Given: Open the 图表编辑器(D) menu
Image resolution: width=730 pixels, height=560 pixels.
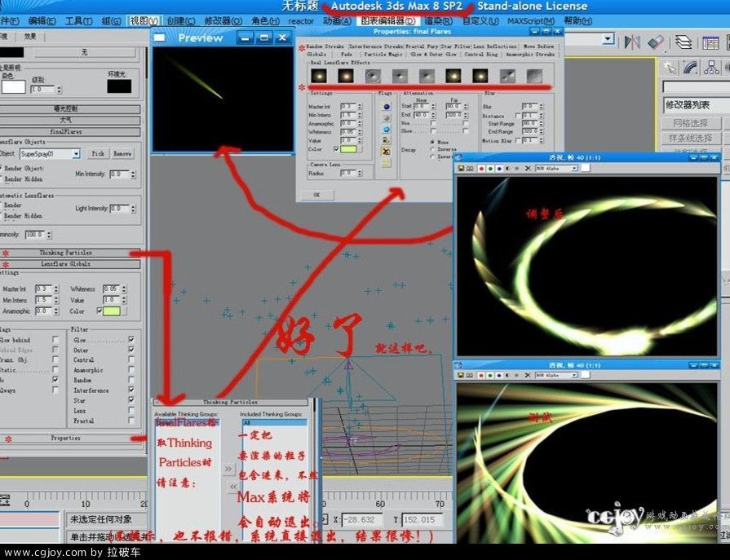Looking at the screenshot, I should coord(387,21).
